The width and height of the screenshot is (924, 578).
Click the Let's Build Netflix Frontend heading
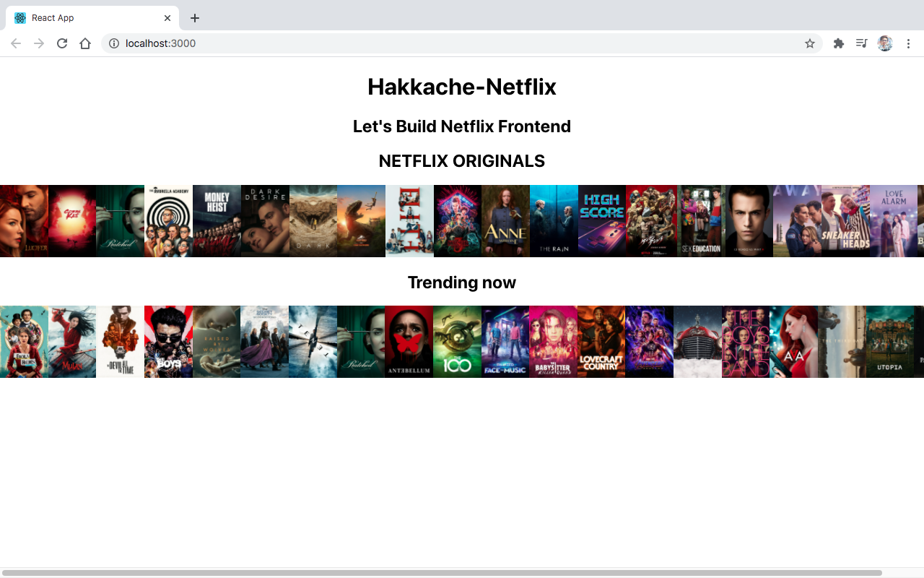(x=462, y=126)
